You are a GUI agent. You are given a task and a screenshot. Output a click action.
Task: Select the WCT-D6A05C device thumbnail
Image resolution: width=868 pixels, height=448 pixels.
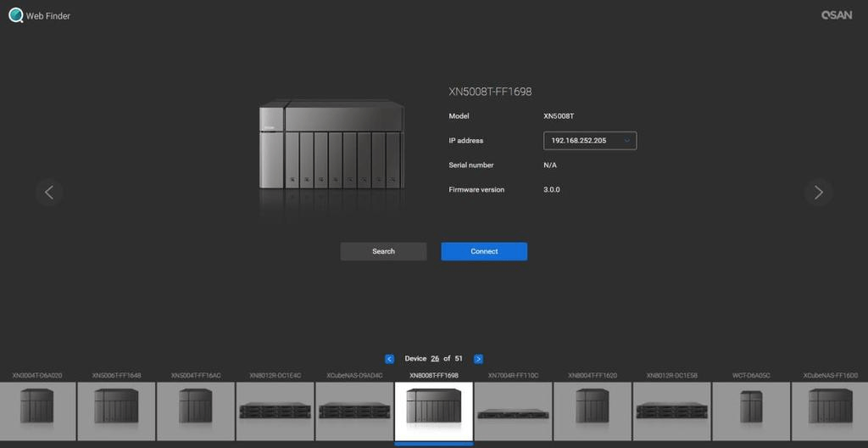pos(751,412)
